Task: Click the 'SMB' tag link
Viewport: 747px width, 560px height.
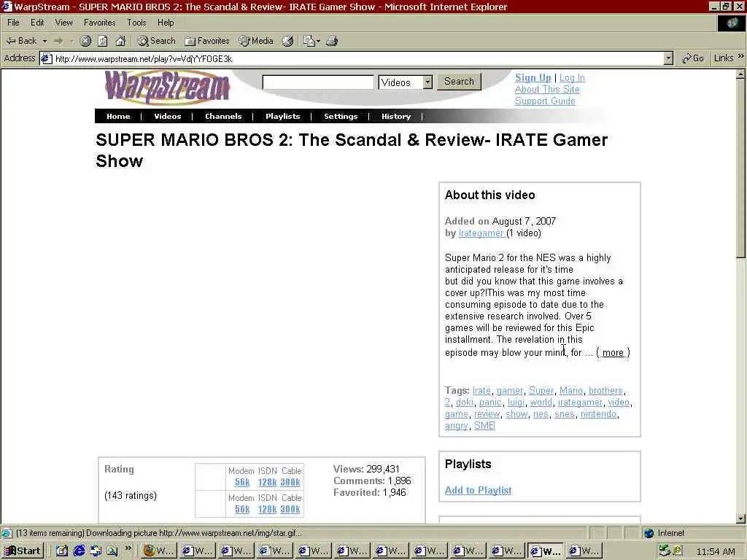Action: click(484, 426)
